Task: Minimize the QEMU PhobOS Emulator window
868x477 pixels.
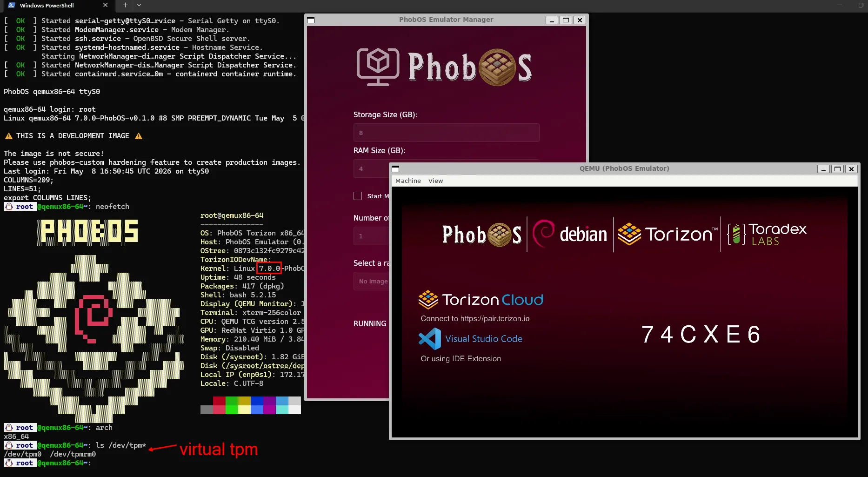Action: [x=823, y=169]
